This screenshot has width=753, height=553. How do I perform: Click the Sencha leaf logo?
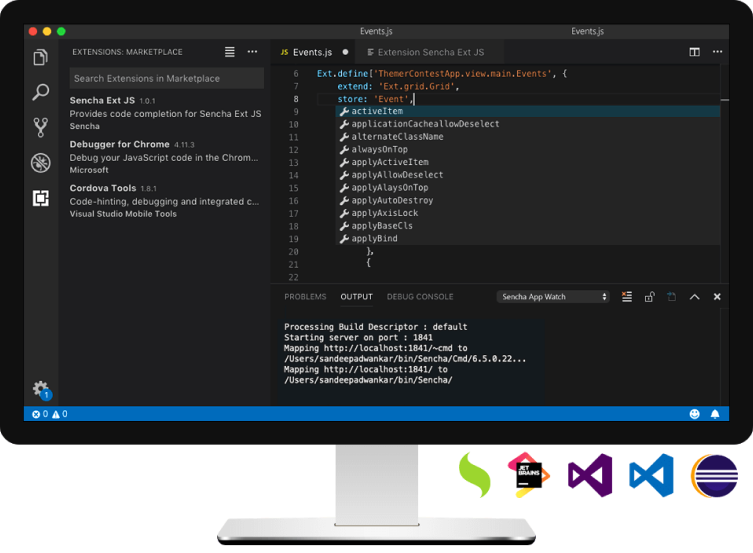pyautogui.click(x=474, y=475)
